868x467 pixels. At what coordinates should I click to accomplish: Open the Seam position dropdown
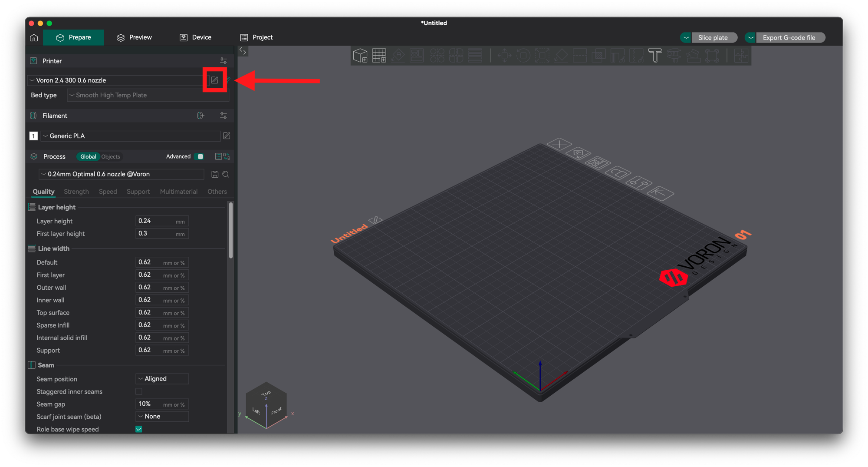[x=162, y=379]
